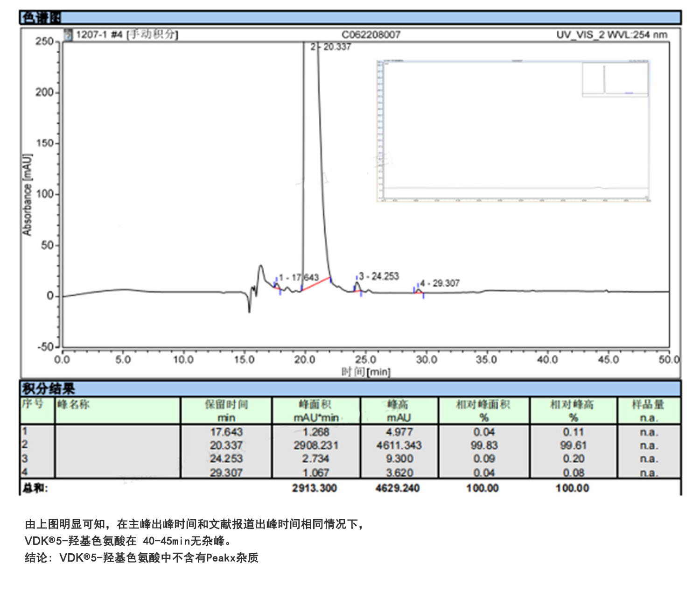This screenshot has height=592, width=700.
Task: Click the 色谱图 panel header
Action: [41, 18]
